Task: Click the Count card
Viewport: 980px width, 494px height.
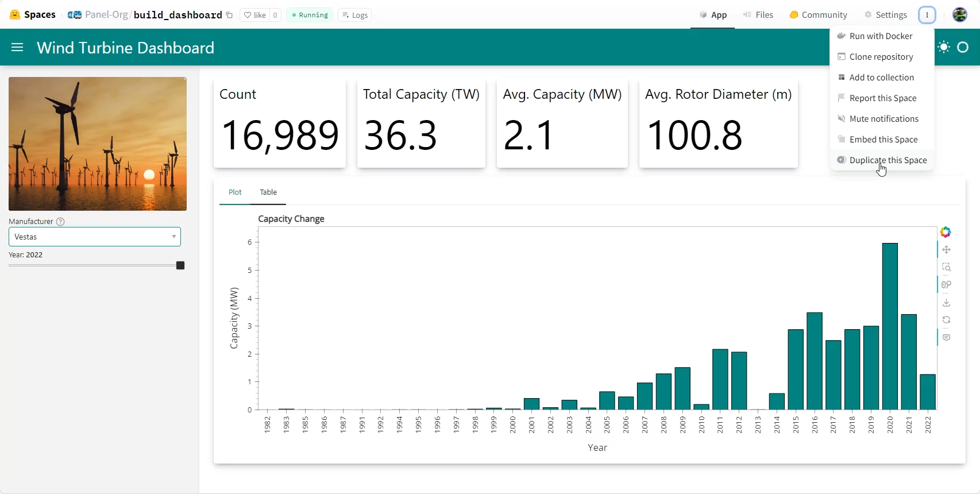Action: click(280, 123)
